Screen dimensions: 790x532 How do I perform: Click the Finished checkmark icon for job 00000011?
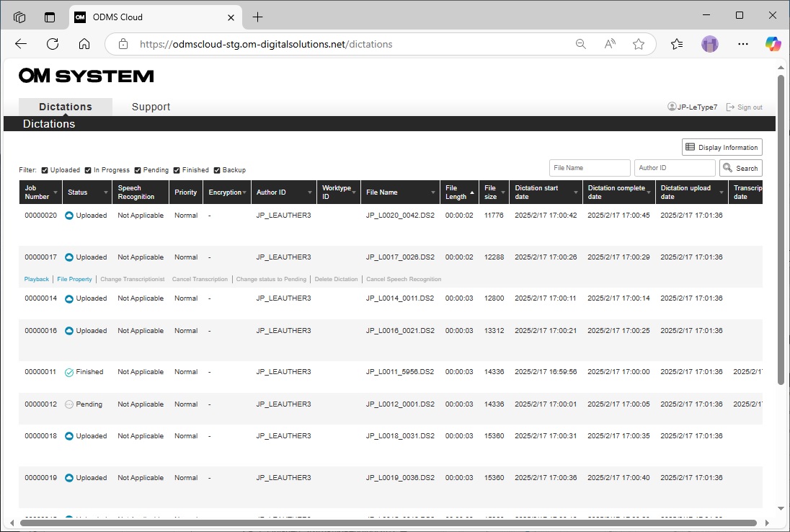point(69,373)
